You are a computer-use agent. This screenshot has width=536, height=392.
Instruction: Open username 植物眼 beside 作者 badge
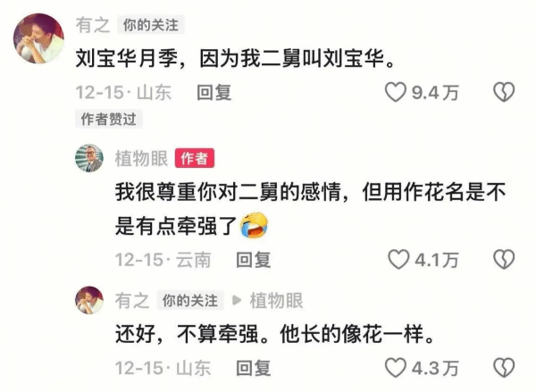pyautogui.click(x=141, y=158)
